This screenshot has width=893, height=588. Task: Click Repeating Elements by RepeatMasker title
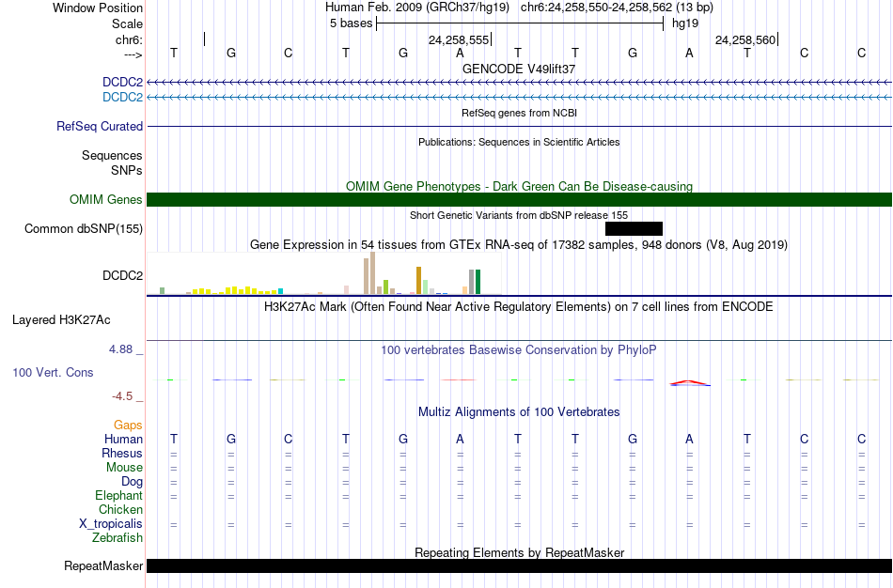click(519, 552)
